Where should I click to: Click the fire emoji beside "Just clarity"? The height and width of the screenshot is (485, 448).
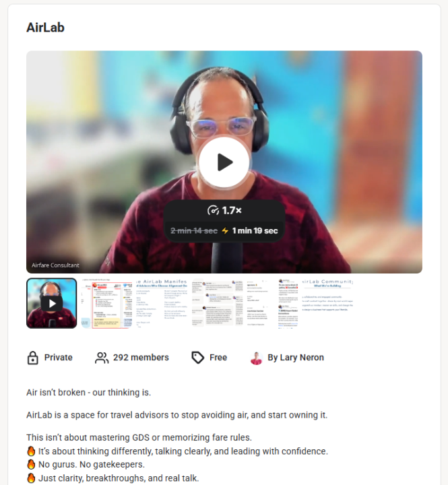coord(31,478)
